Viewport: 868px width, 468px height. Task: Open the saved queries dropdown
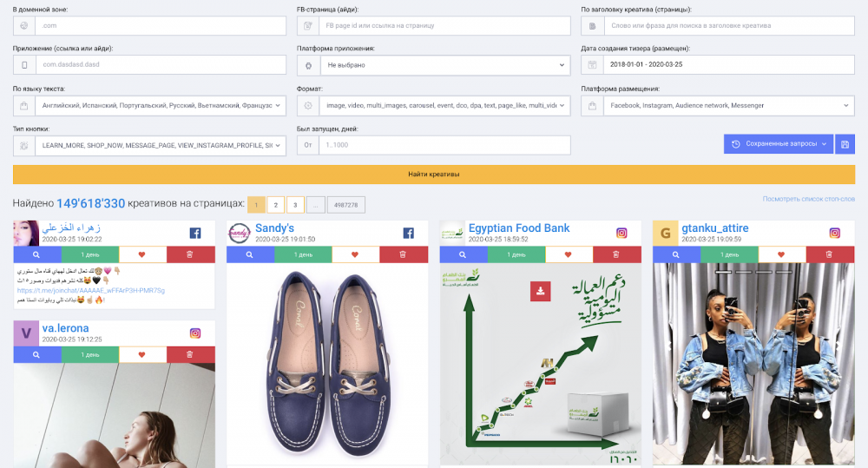(x=777, y=144)
